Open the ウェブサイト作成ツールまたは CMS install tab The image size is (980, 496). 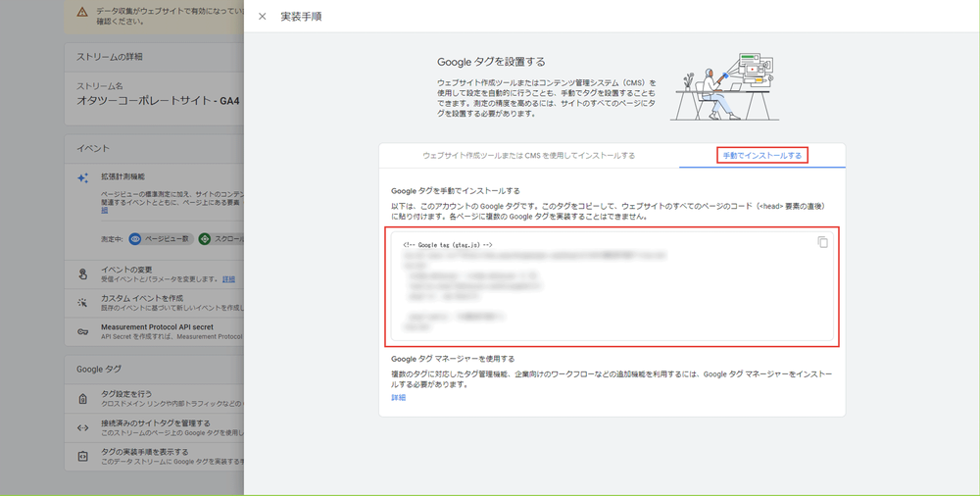point(529,155)
